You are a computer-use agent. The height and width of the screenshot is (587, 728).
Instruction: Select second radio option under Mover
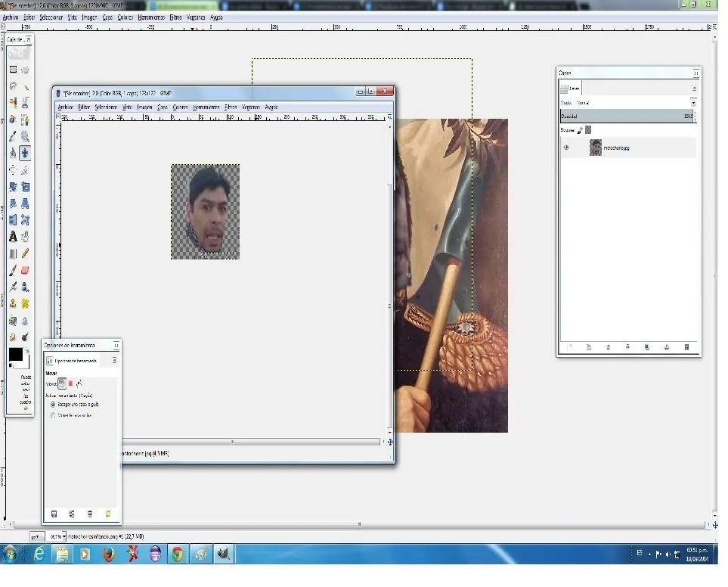pyautogui.click(x=52, y=415)
